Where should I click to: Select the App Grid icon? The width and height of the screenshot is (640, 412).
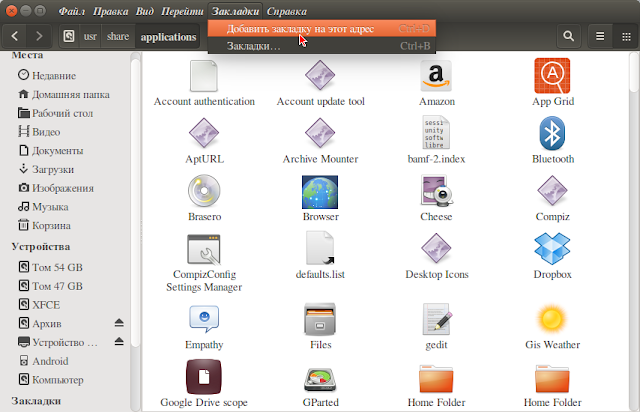pyautogui.click(x=552, y=76)
